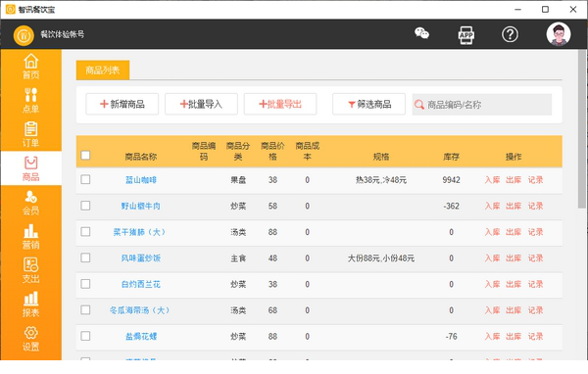Click 入库 for 白灼西兰花
The height and width of the screenshot is (374, 588).
pos(492,284)
